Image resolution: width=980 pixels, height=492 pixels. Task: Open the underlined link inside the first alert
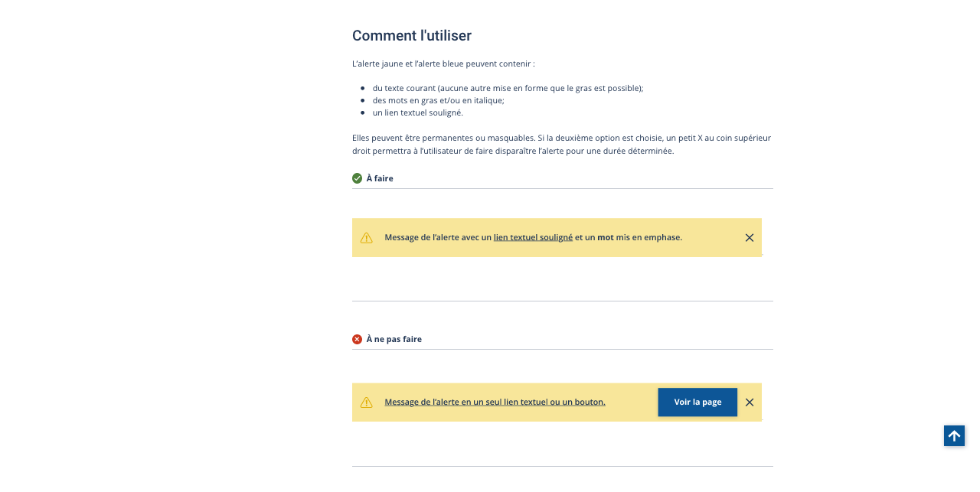point(533,238)
